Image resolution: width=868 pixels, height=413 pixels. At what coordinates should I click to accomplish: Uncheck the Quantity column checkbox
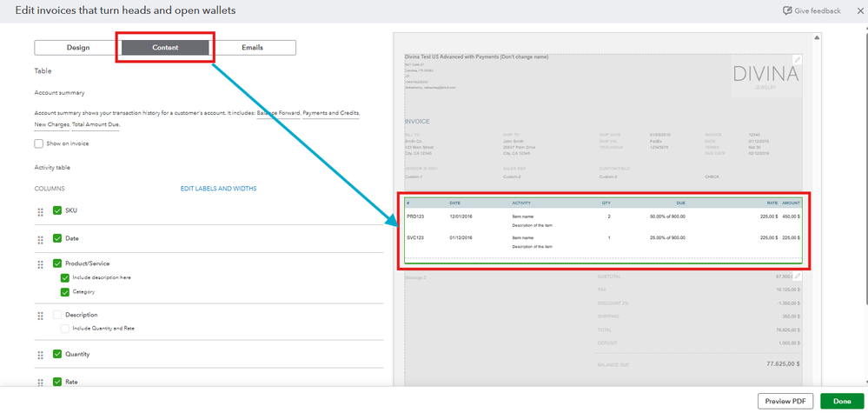(x=57, y=354)
